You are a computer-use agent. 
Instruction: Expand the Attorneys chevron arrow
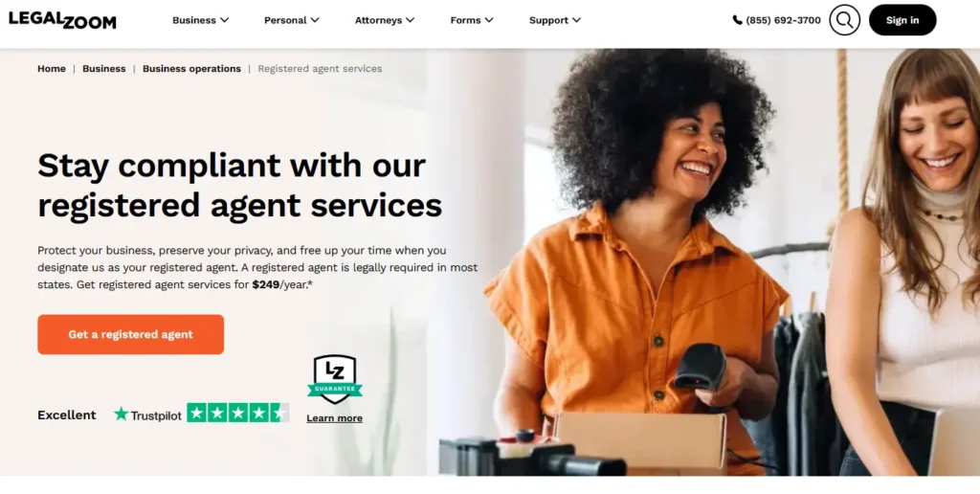410,20
